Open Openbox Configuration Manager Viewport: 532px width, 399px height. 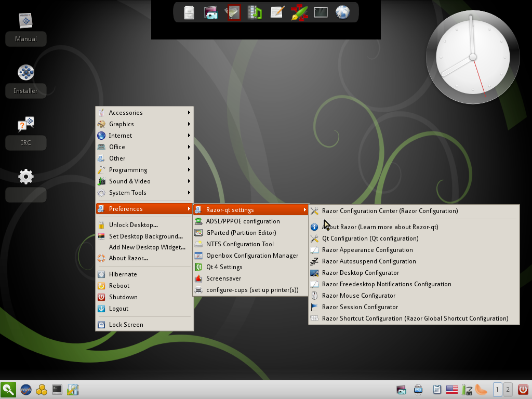click(x=251, y=256)
